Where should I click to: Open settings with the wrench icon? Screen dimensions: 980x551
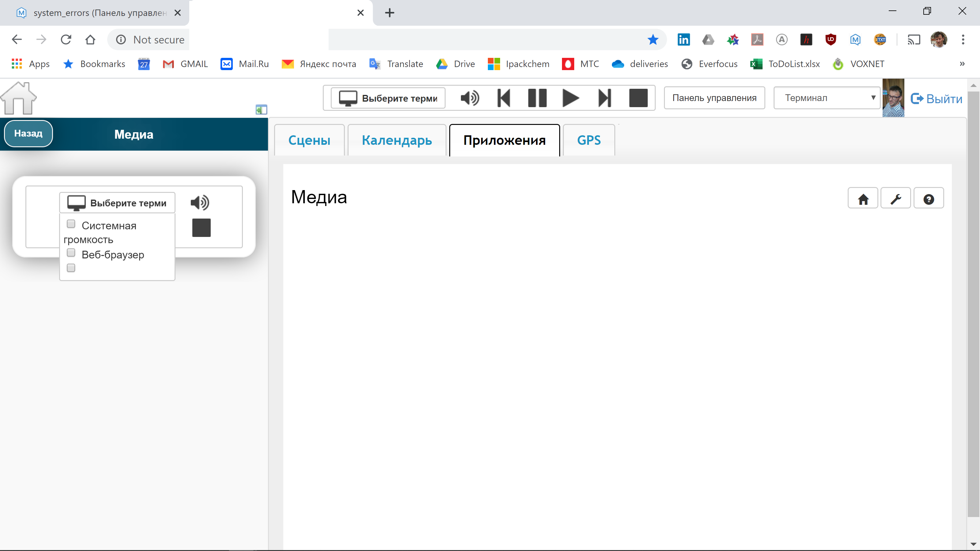click(896, 198)
